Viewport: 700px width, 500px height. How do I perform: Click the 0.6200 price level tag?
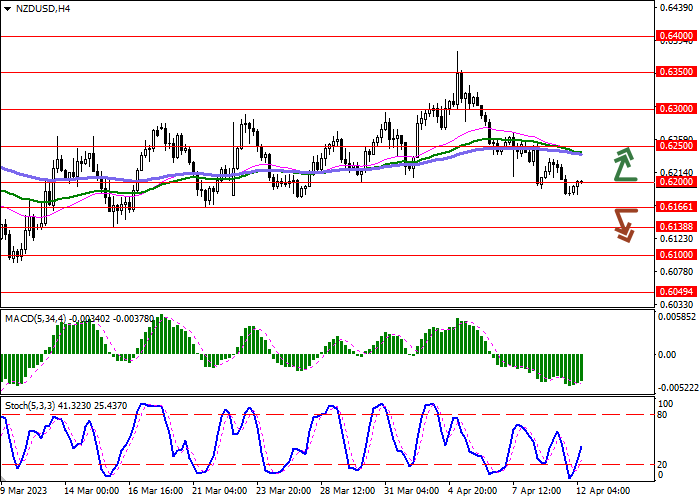click(x=675, y=182)
